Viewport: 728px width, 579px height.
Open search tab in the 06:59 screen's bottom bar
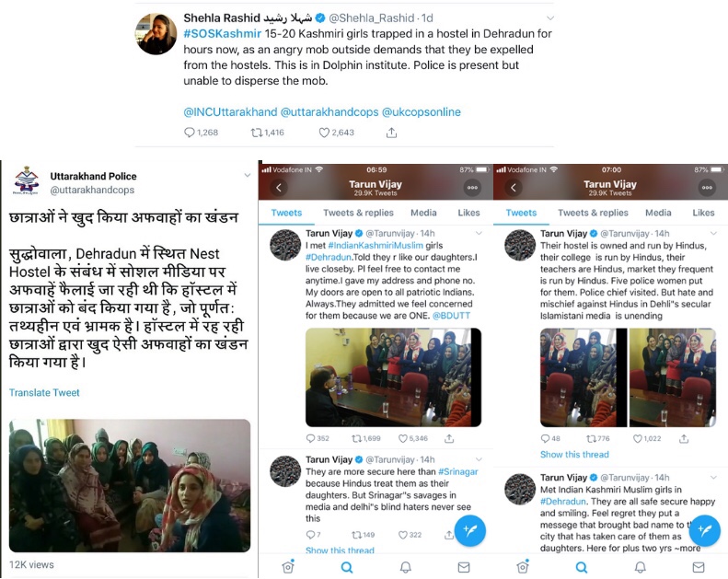pos(346,567)
